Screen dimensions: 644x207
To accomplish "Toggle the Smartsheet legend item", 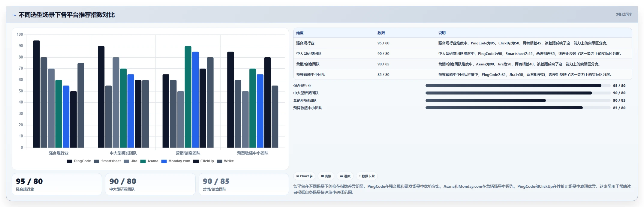I will (x=107, y=161).
